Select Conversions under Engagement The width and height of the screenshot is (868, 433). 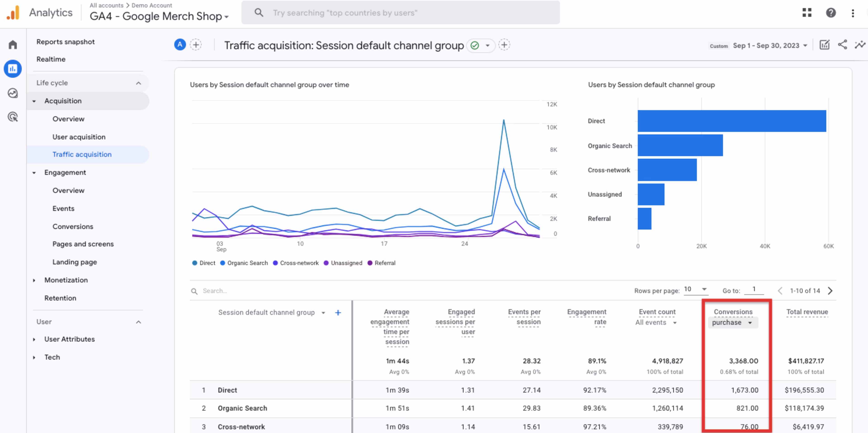click(x=73, y=226)
